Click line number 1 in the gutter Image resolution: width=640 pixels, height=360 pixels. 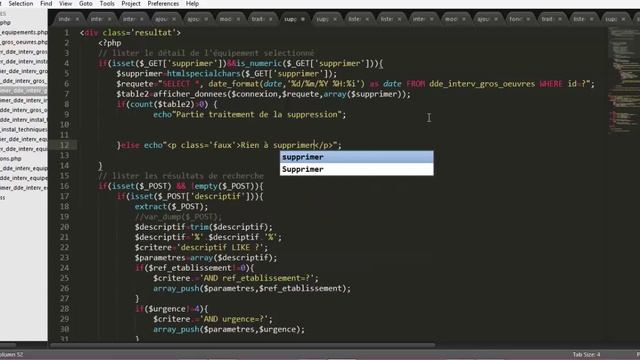(67, 33)
